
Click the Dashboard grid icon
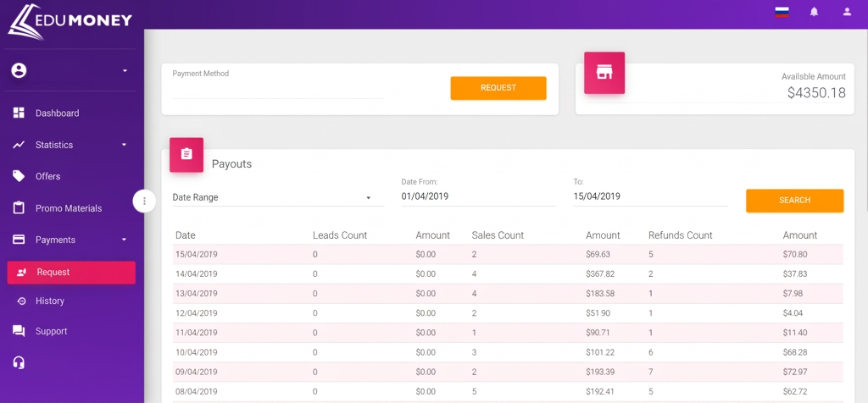(19, 113)
